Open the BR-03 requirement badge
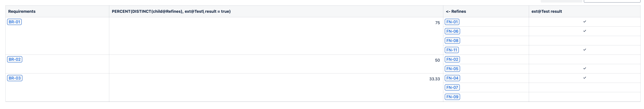644x109 pixels. point(14,78)
